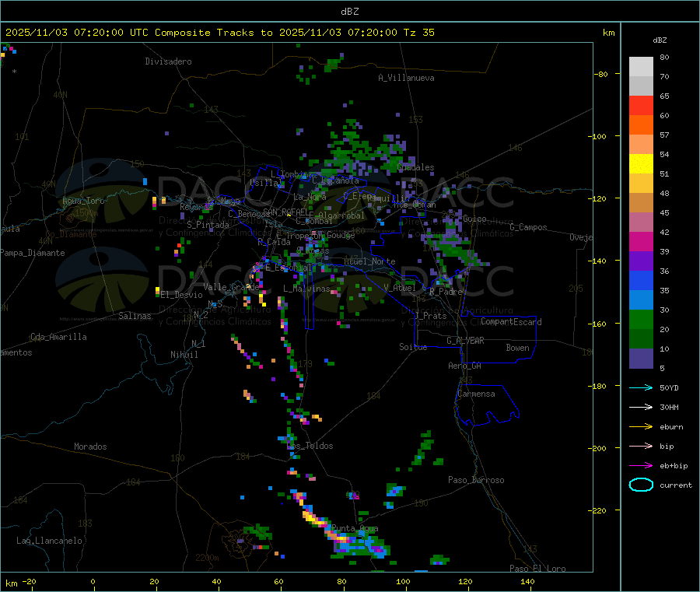
Task: Click the G_ALVEAR map label
Action: click(465, 341)
